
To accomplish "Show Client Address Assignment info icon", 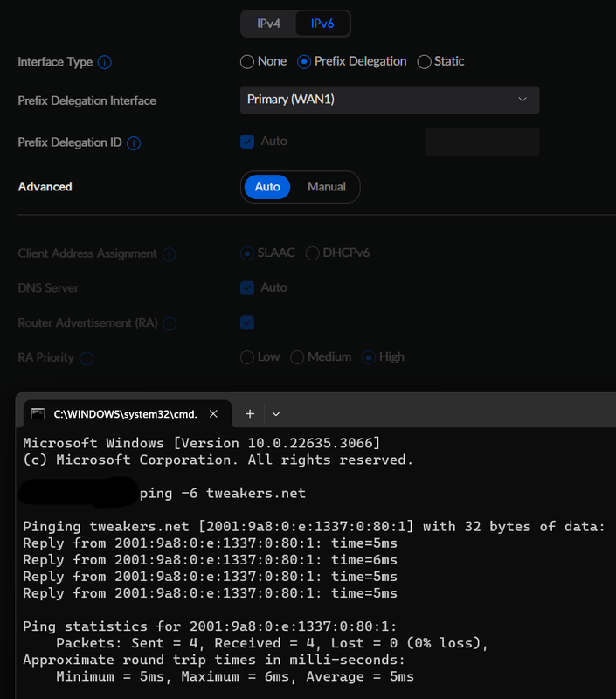I will [169, 254].
